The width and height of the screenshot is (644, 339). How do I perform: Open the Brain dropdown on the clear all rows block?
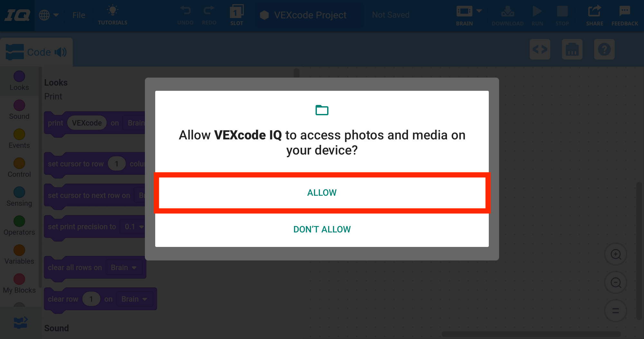pyautogui.click(x=124, y=267)
